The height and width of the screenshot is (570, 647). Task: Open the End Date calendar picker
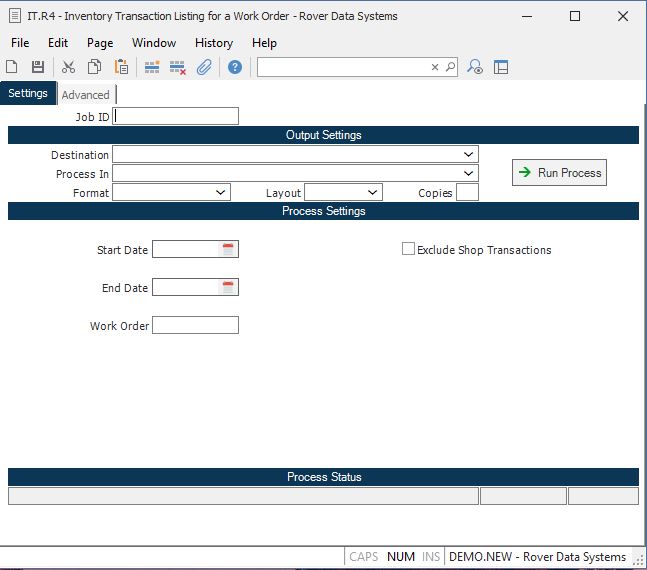point(228,288)
